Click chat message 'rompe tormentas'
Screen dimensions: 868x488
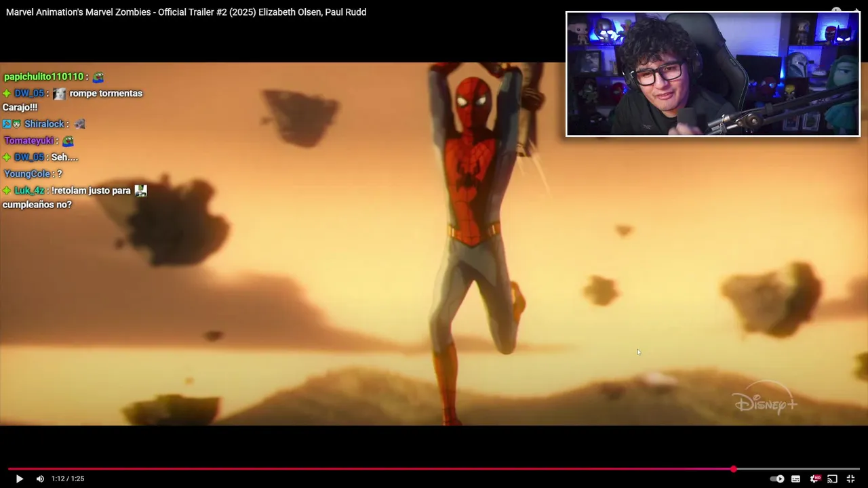(x=106, y=93)
